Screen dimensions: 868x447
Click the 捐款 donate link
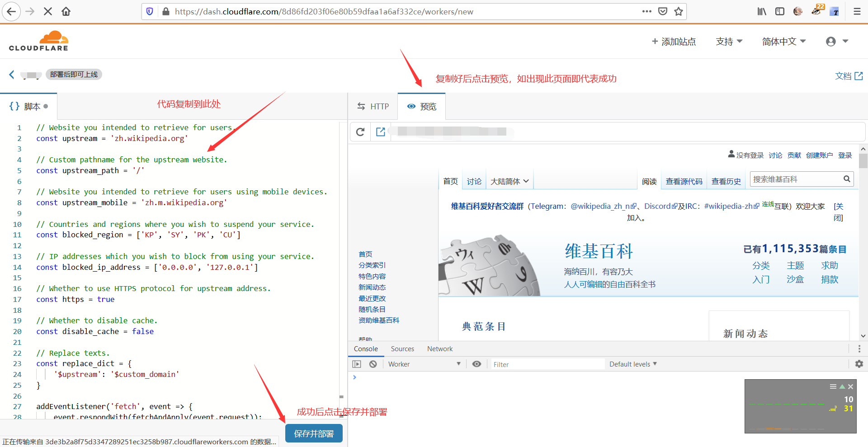coord(830,279)
